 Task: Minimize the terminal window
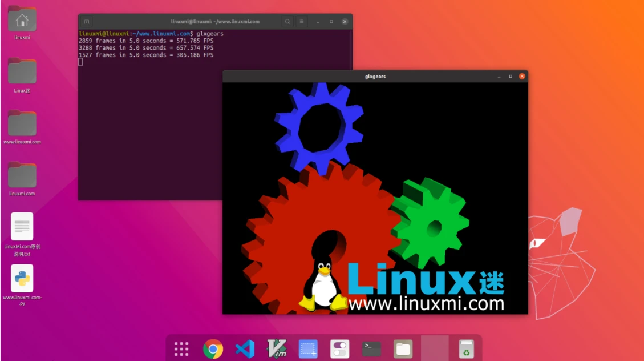click(x=318, y=21)
